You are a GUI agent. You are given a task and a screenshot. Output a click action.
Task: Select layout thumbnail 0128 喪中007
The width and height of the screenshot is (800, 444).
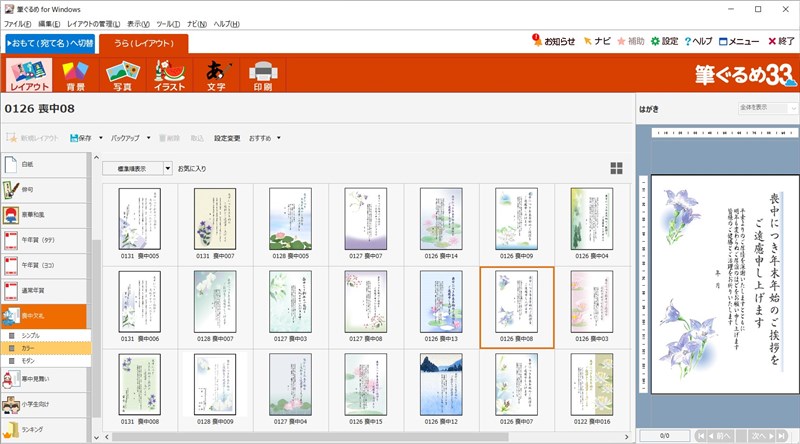tap(215, 306)
